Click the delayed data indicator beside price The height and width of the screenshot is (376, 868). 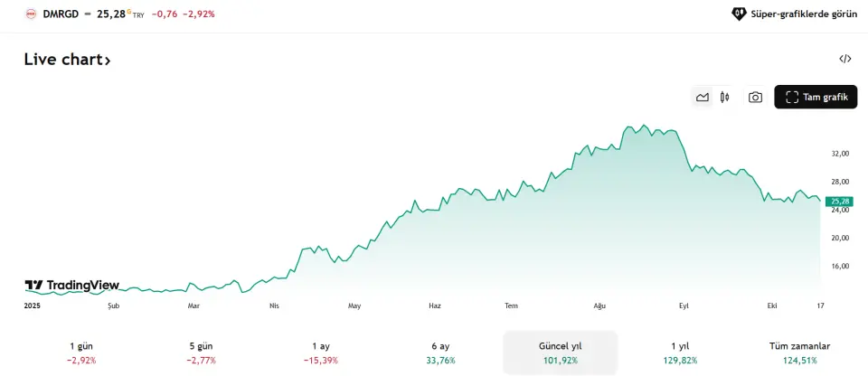(x=129, y=11)
